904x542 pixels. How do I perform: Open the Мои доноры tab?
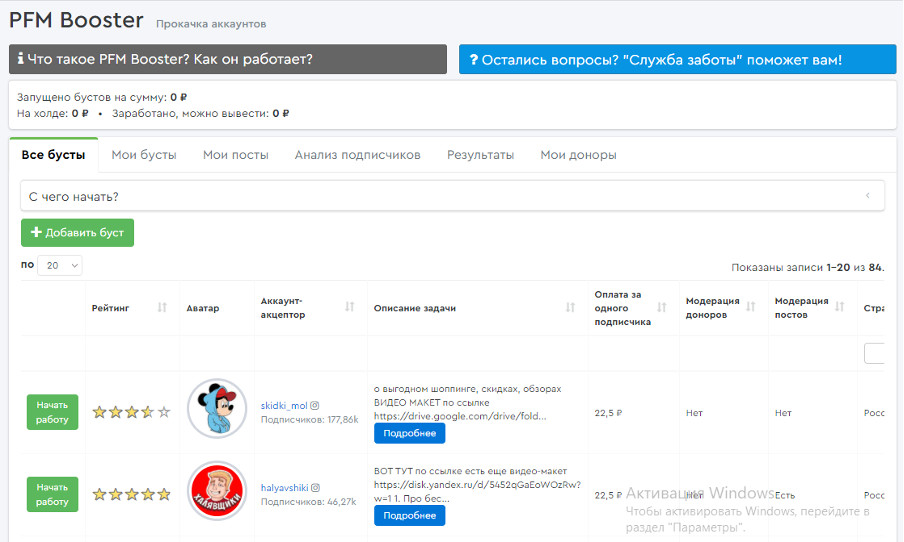[x=578, y=155]
